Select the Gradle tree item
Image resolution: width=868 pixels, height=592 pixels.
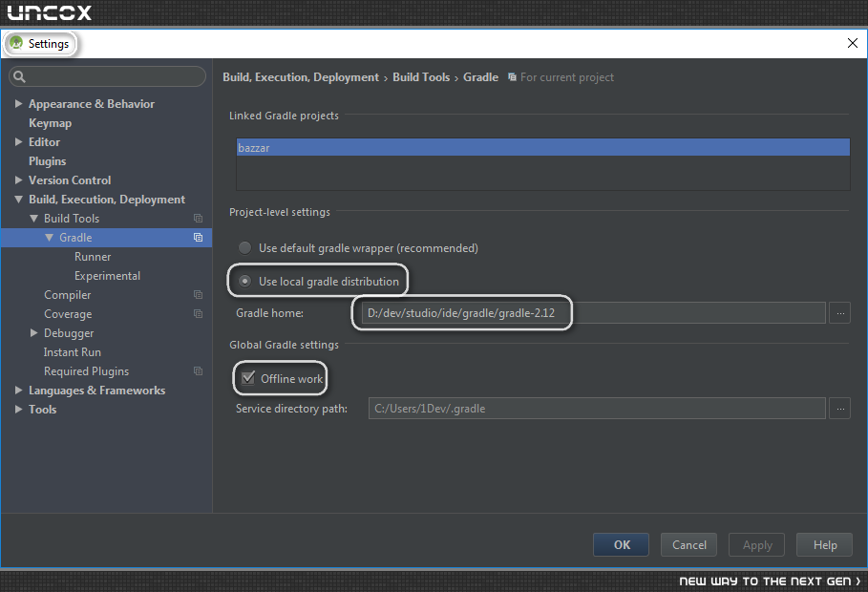[x=106, y=238]
